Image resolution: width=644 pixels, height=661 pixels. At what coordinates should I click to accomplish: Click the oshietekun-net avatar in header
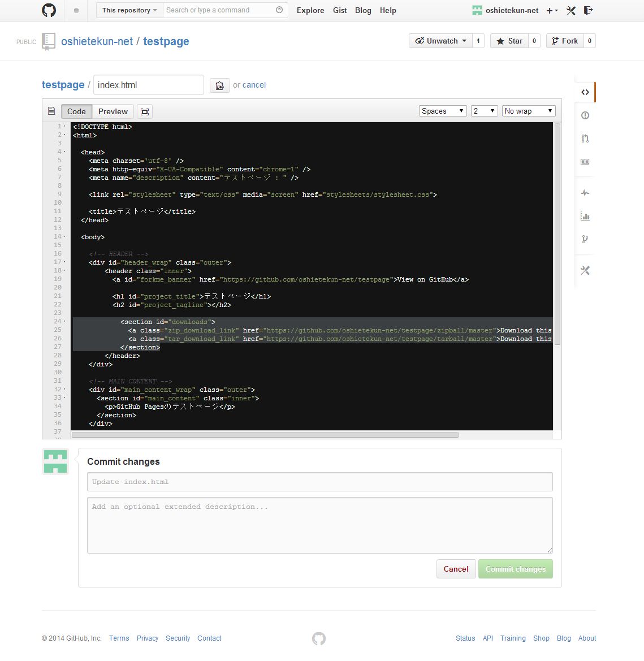pyautogui.click(x=477, y=11)
